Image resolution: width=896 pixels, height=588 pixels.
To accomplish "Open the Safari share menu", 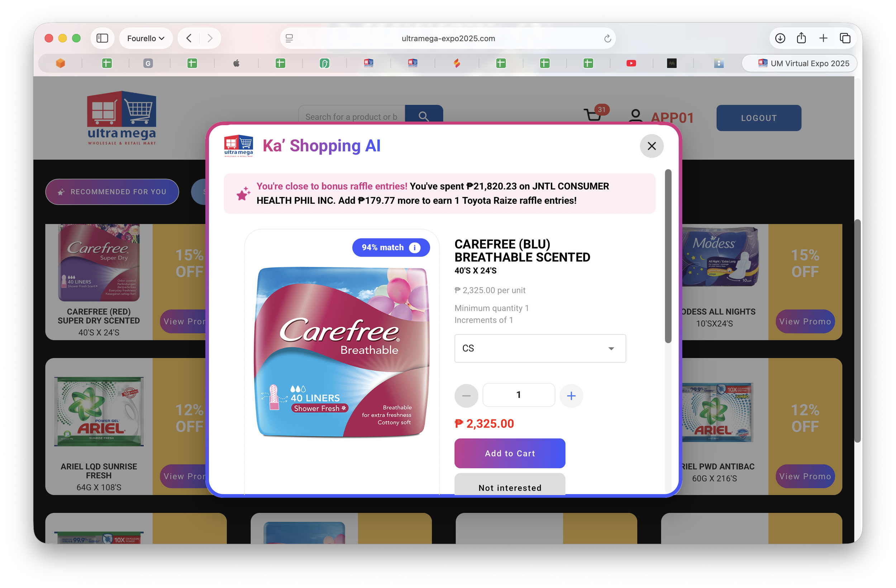I will pos(801,38).
